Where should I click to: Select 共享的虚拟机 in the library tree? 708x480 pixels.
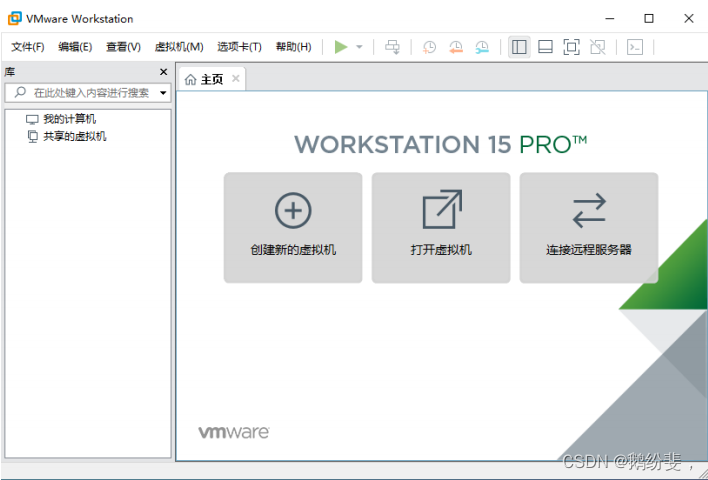point(67,136)
